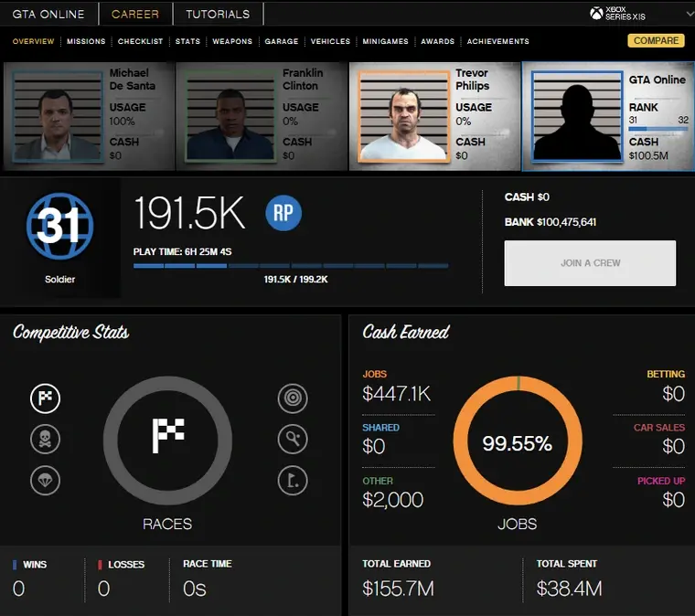The height and width of the screenshot is (616, 695).
Task: Click the Betting $0 cash category
Action: coord(666,387)
